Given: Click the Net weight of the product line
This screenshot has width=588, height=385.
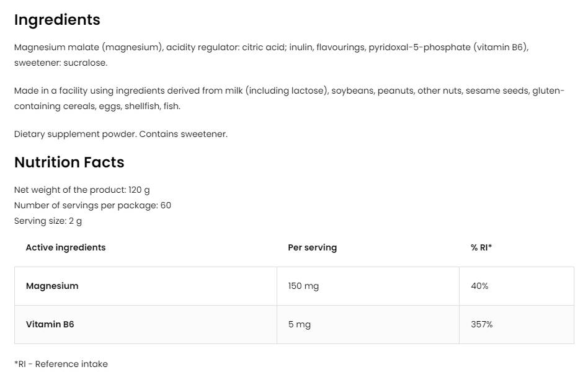Looking at the screenshot, I should (82, 190).
